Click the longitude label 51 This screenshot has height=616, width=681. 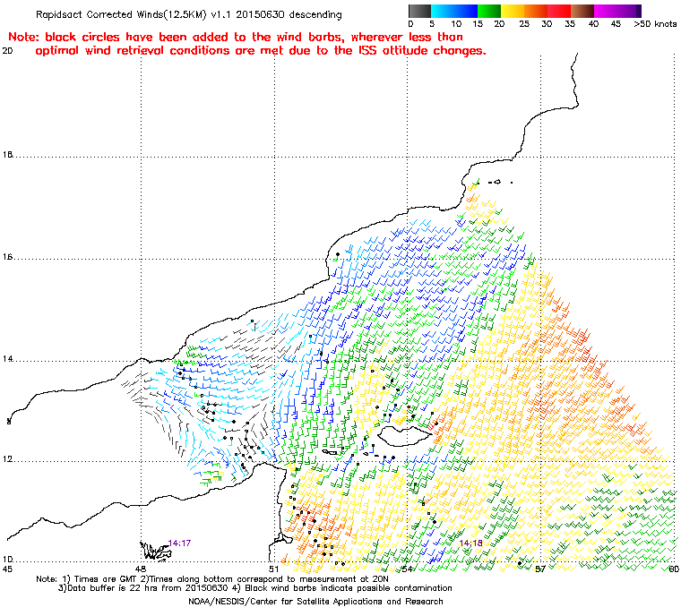click(273, 569)
